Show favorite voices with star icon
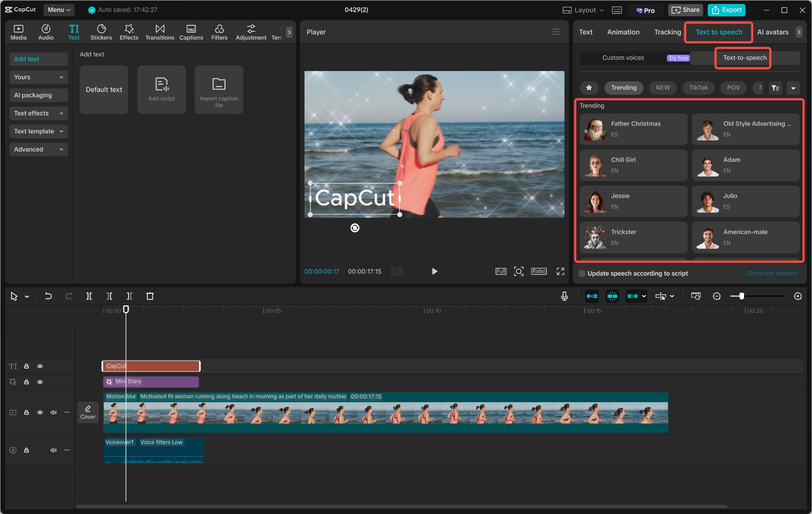Viewport: 812px width, 514px height. (589, 88)
